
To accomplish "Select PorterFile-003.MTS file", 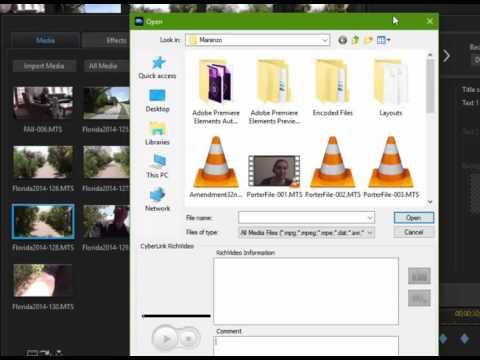I will (391, 167).
